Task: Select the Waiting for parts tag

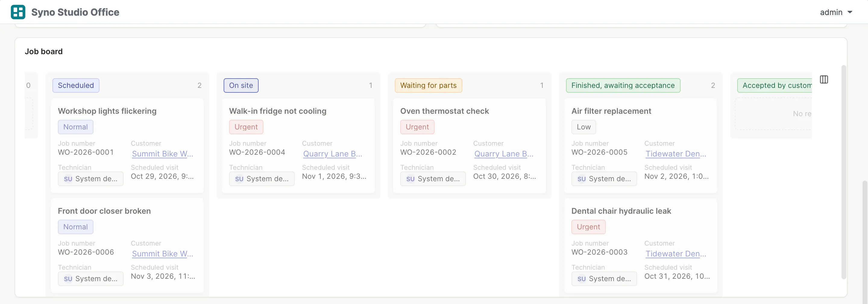Action: (x=428, y=85)
